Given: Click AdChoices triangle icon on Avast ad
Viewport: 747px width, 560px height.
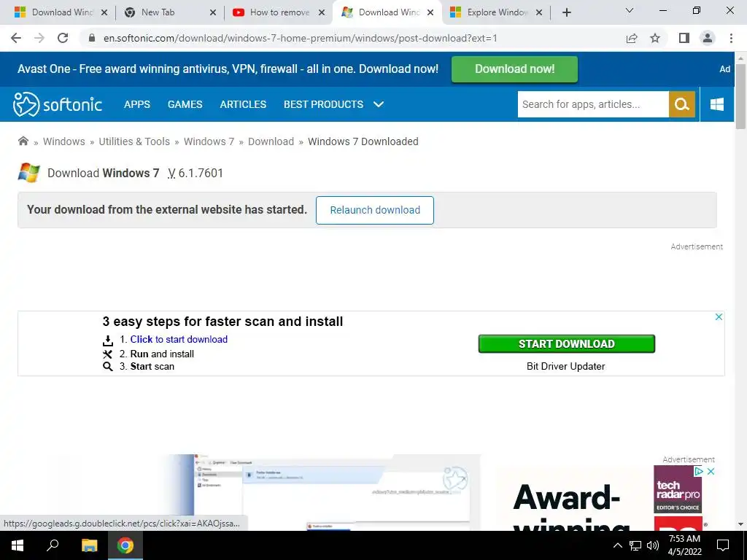Looking at the screenshot, I should [698, 472].
